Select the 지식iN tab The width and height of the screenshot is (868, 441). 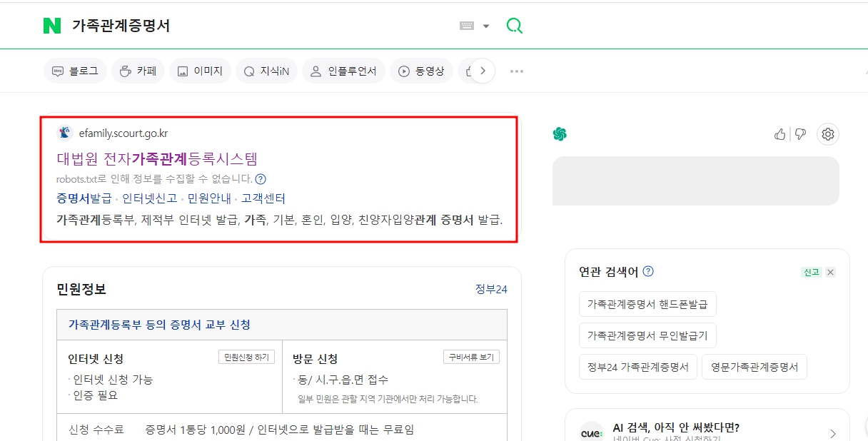266,71
